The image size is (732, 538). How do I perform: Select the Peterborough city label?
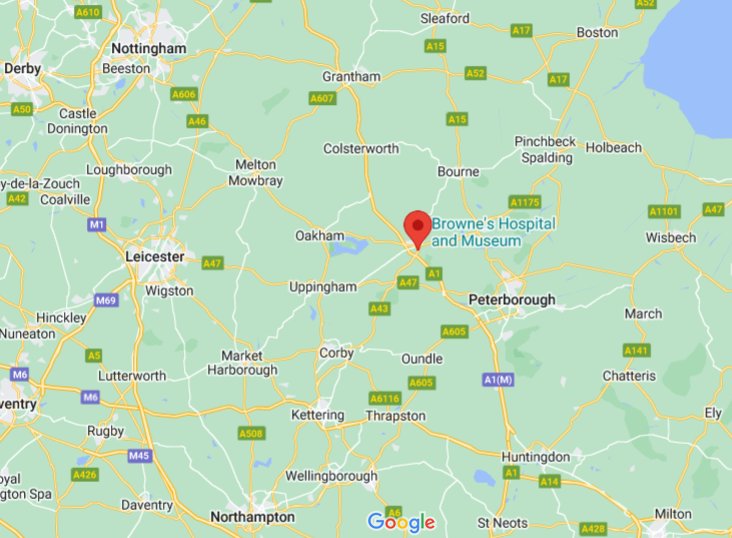pos(512,300)
